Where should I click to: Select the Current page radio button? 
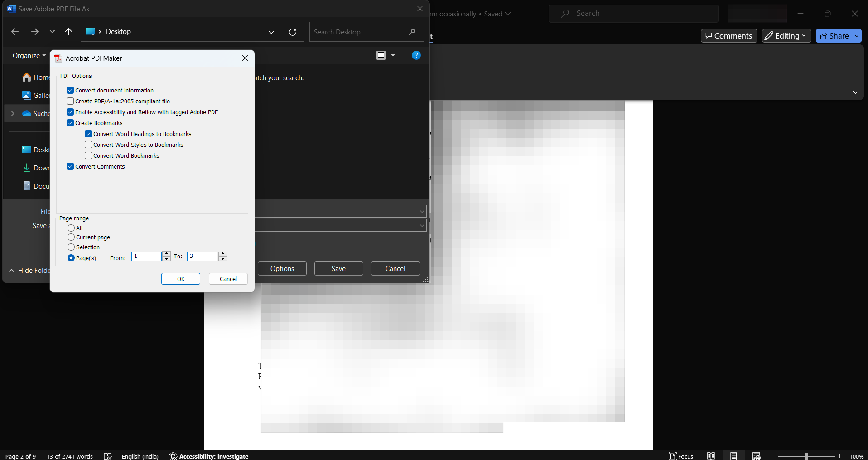point(71,237)
